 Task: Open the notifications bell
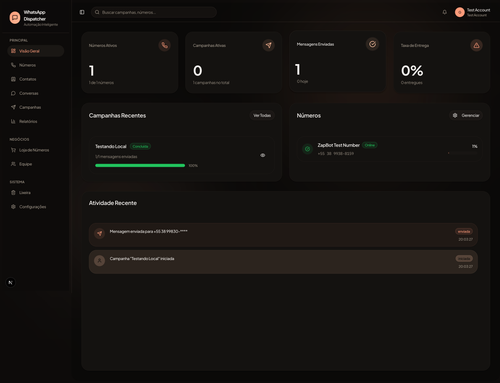[444, 12]
